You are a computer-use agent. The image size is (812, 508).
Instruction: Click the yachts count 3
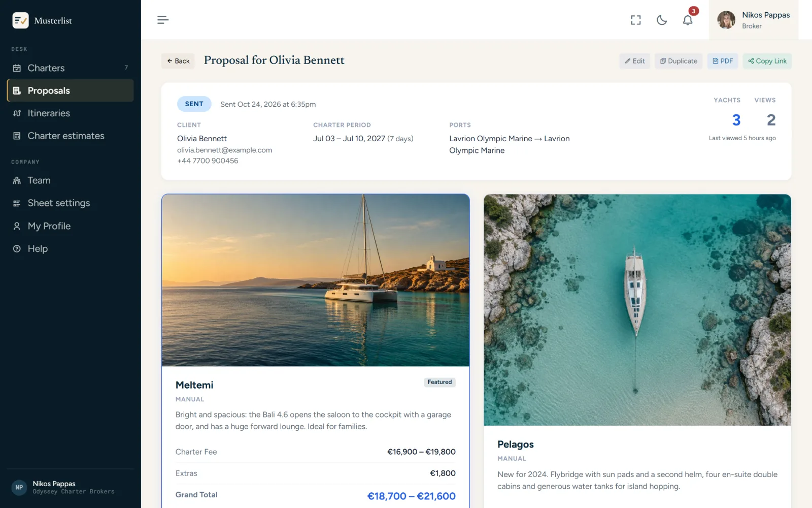click(736, 120)
